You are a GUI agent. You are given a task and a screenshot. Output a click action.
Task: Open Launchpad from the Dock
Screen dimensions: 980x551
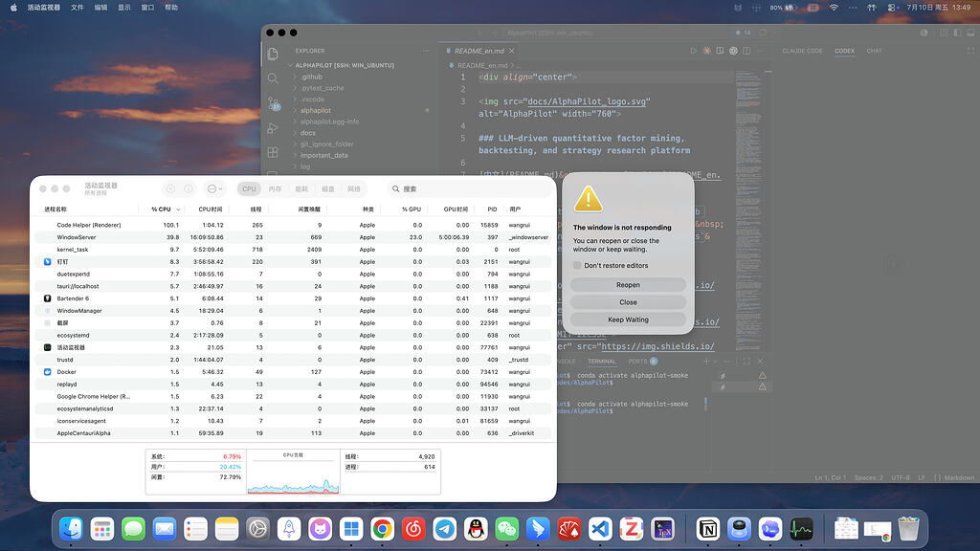pyautogui.click(x=101, y=529)
